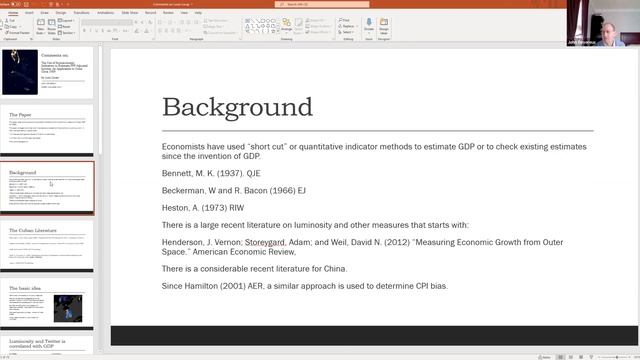The image size is (640, 360).
Task: Start slide show from status bar
Action: tap(591, 357)
